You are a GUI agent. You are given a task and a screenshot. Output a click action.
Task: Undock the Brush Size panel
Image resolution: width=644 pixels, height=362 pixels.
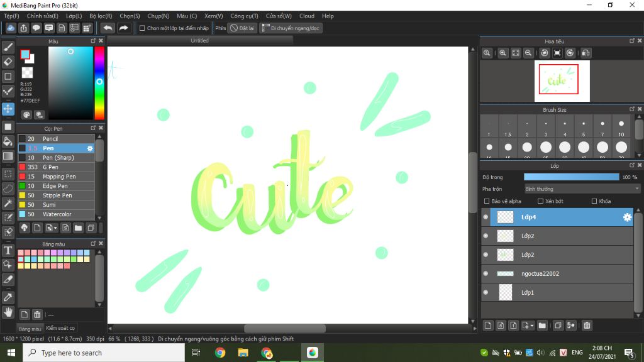point(632,109)
